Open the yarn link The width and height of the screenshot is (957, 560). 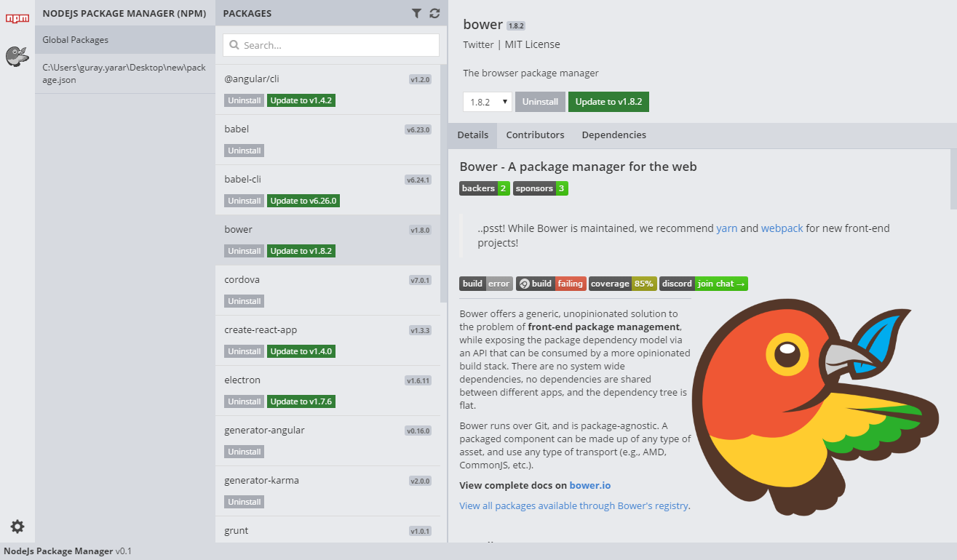726,228
